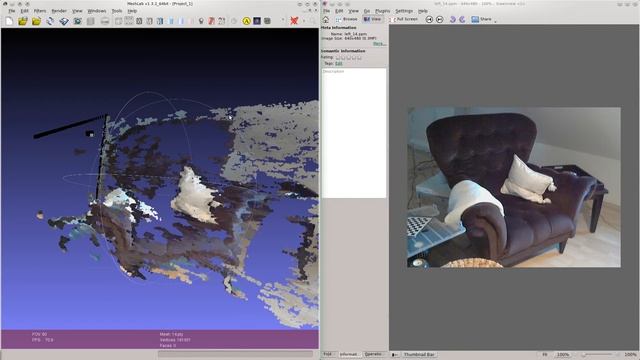This screenshot has height=360, width=640.
Task: Click the armchair photo in Gwenview
Action: tap(514, 187)
